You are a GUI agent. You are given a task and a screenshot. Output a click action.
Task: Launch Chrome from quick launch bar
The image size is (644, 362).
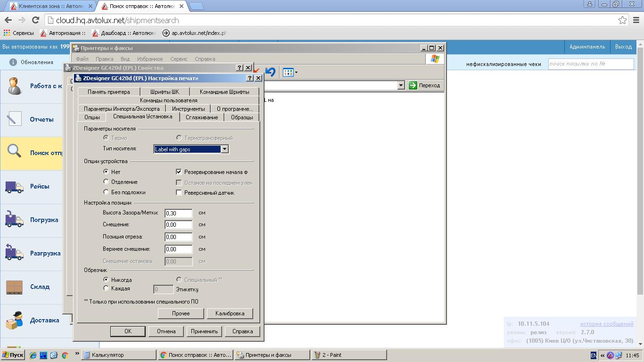coord(65,355)
